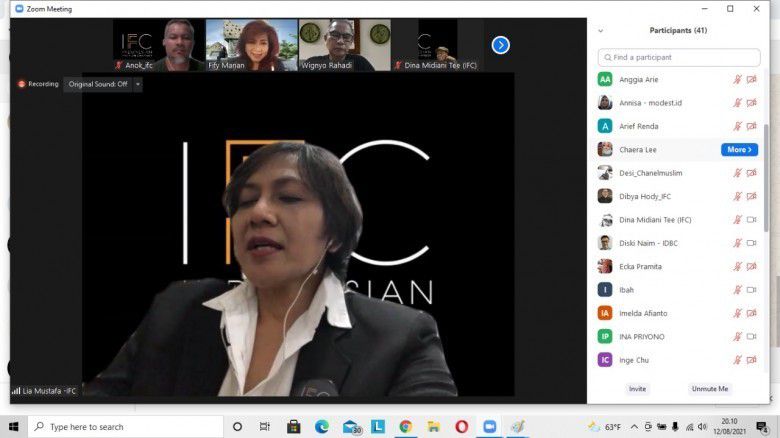This screenshot has height=438, width=780.
Task: Click the red Recording indicator
Action: click(x=38, y=84)
